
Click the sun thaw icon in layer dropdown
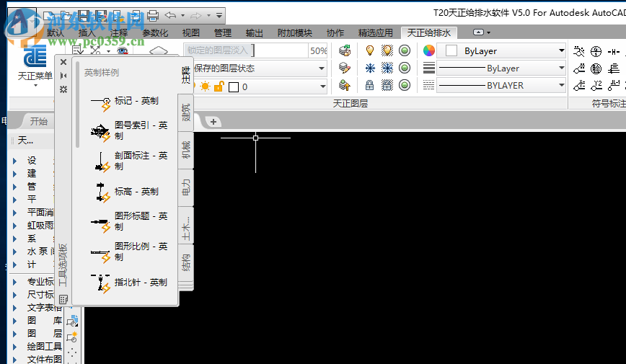(205, 86)
